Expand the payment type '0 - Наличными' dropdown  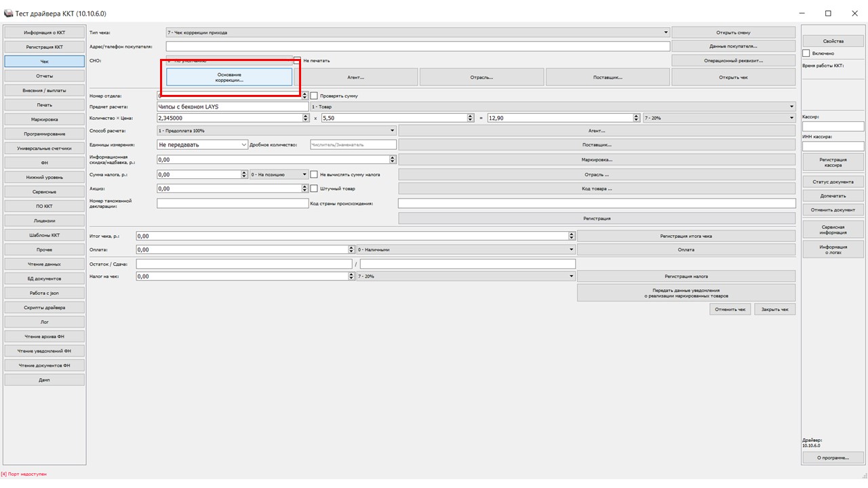click(465, 249)
